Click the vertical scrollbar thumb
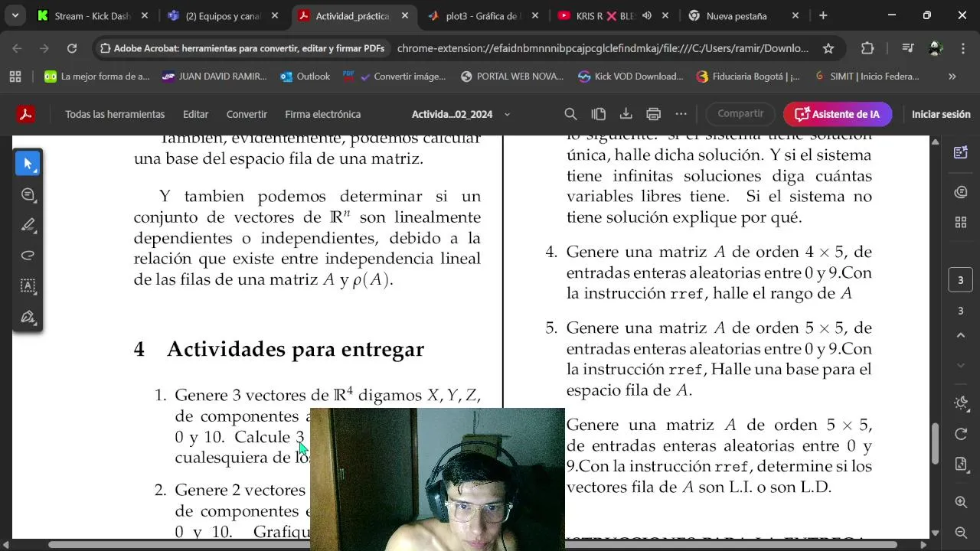Image resolution: width=980 pixels, height=551 pixels. point(935,444)
